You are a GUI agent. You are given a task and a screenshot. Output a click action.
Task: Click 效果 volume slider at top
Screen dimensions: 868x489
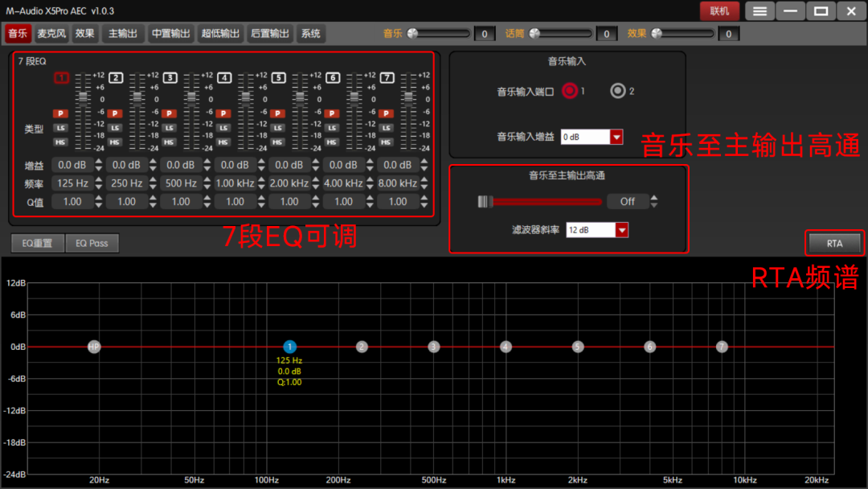tap(682, 34)
